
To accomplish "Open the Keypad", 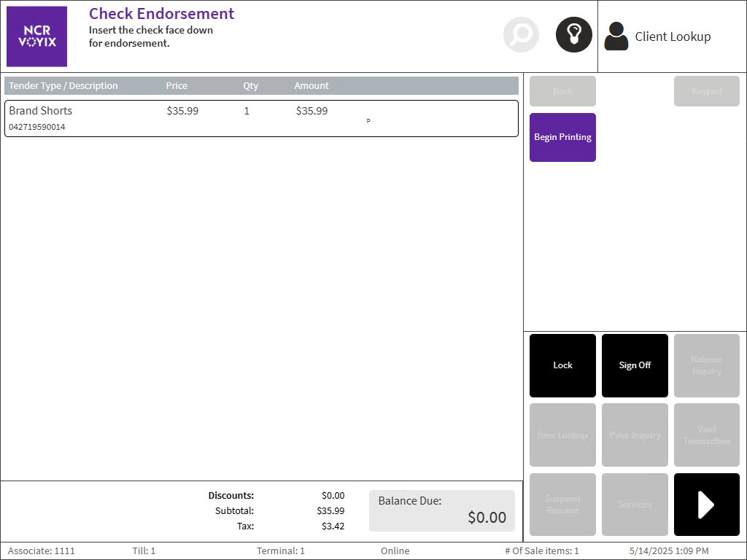I will click(706, 91).
